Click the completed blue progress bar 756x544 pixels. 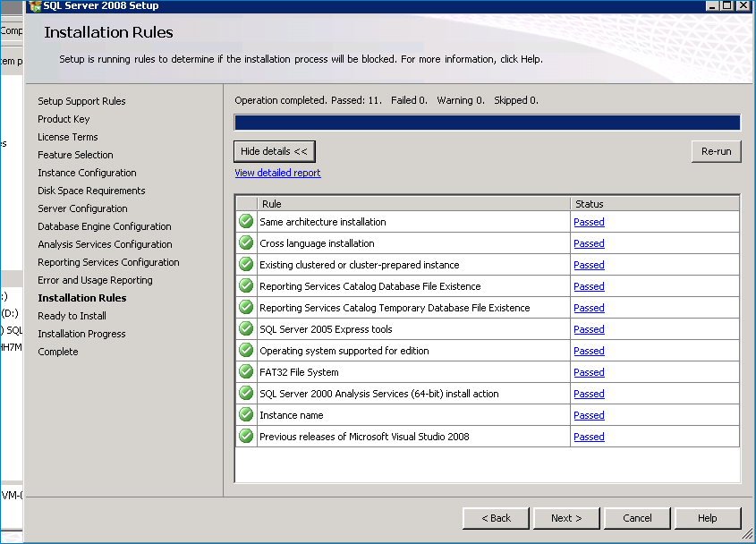pos(487,123)
